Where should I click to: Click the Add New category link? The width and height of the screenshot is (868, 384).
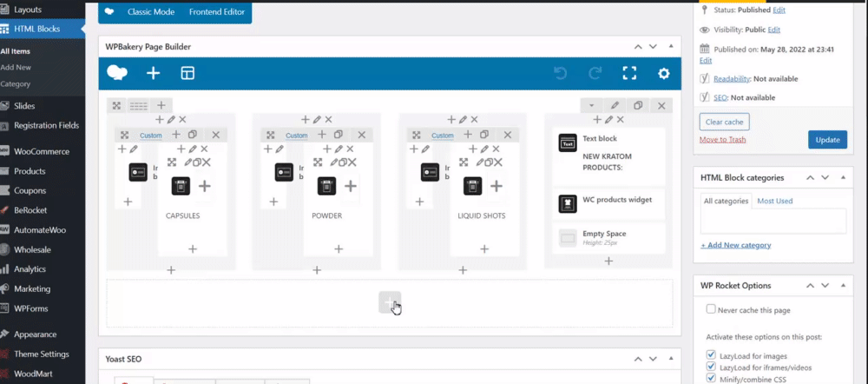736,245
